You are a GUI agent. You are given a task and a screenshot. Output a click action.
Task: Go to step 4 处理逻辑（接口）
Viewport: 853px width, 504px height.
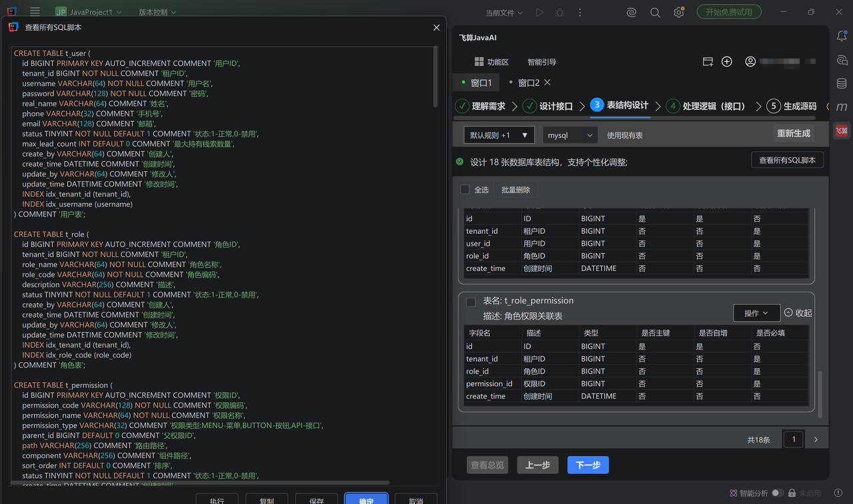706,106
